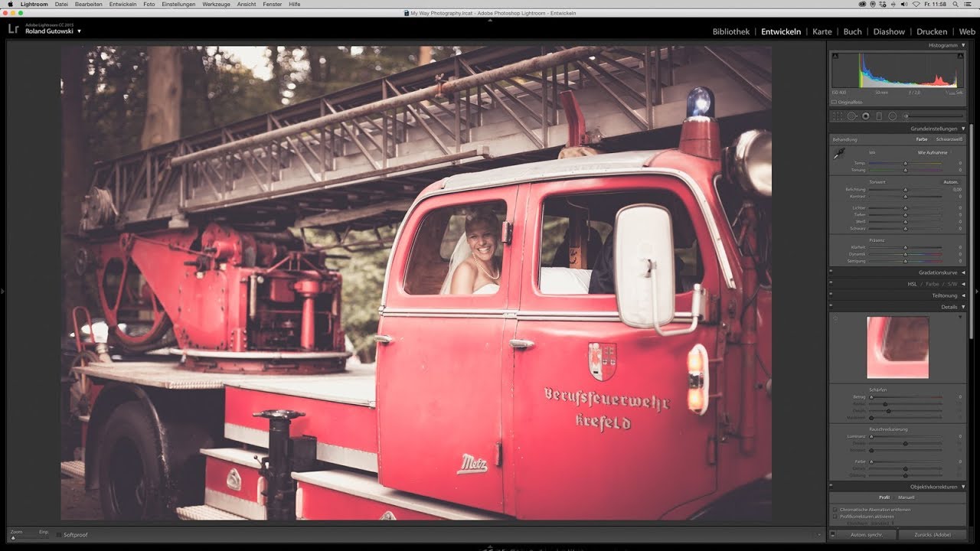Expand the Teiltonung panel

tap(963, 295)
